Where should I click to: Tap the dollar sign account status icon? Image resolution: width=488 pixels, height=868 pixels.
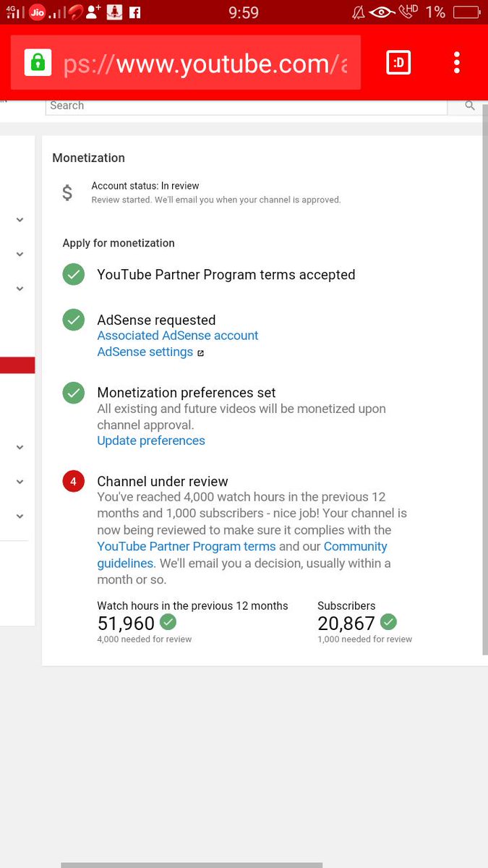click(x=67, y=192)
